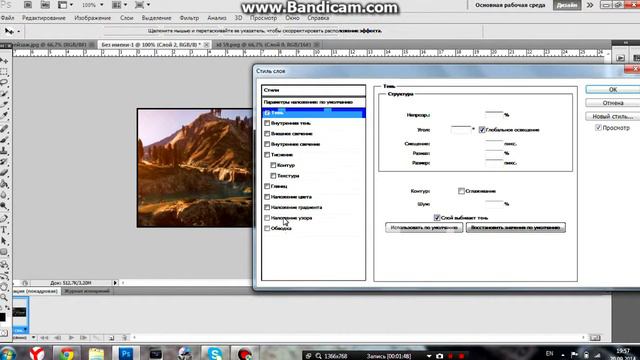
Task: Switch to Без имени-1 document tab
Action: tap(151, 44)
